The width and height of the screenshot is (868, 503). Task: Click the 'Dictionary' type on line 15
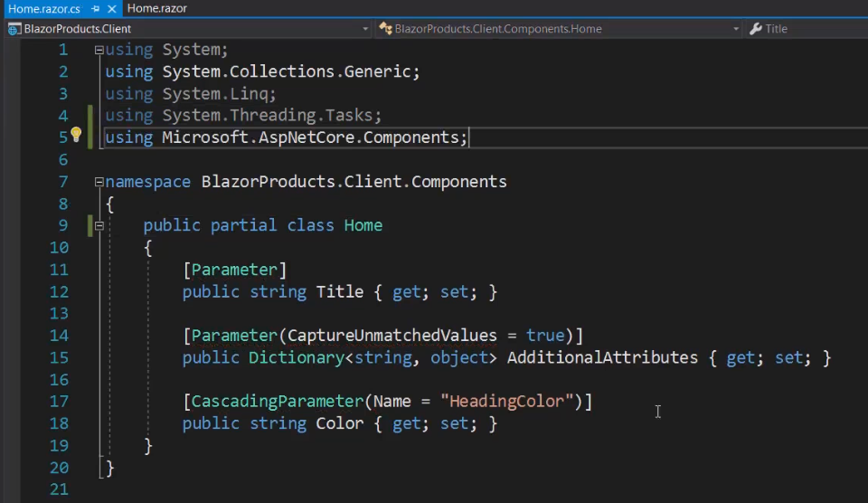(x=297, y=358)
